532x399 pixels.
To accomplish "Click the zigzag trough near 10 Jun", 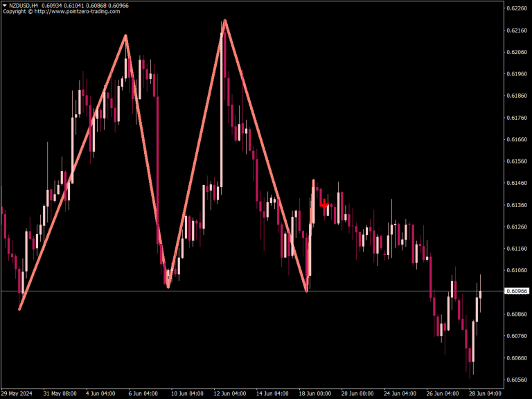I will pos(168,287).
